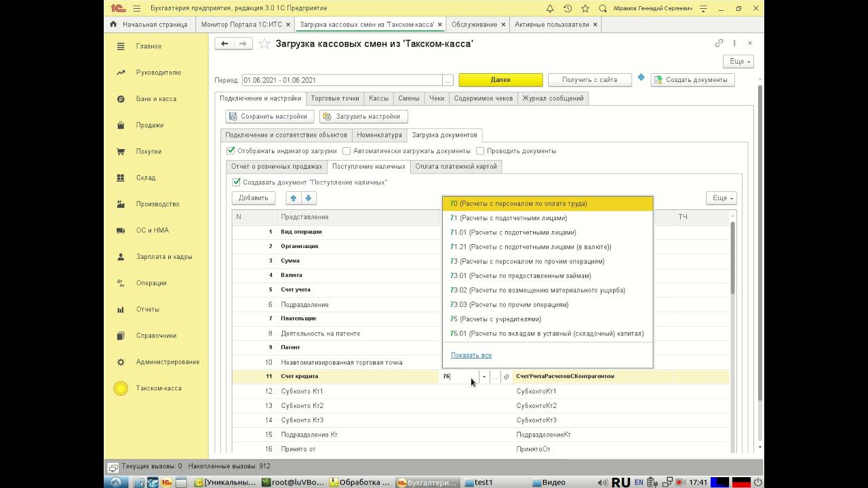Open Оплата платежной картой tab
Viewport: 868px width, 488px height.
(x=456, y=166)
